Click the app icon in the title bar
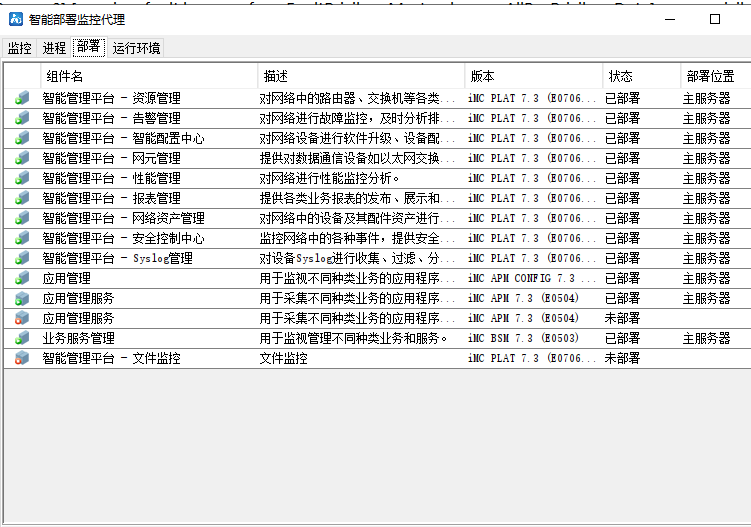The width and height of the screenshot is (751, 527). tap(16, 19)
